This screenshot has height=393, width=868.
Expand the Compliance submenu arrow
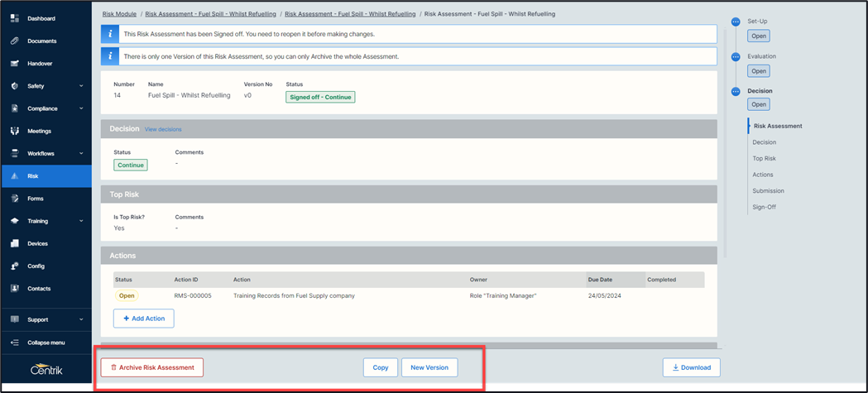pyautogui.click(x=81, y=108)
